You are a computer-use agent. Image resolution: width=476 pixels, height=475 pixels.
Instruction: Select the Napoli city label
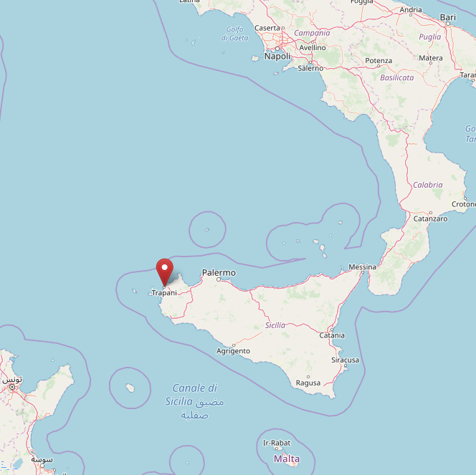pos(277,56)
